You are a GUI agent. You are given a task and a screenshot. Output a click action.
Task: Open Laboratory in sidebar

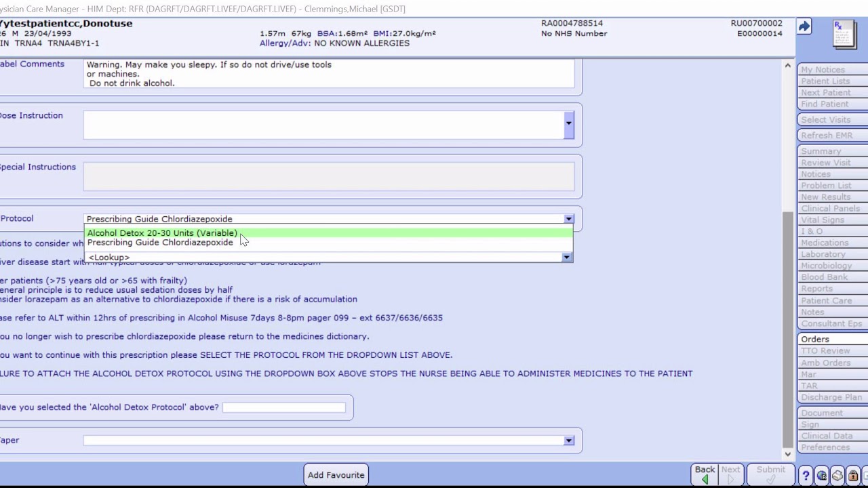coord(833,254)
